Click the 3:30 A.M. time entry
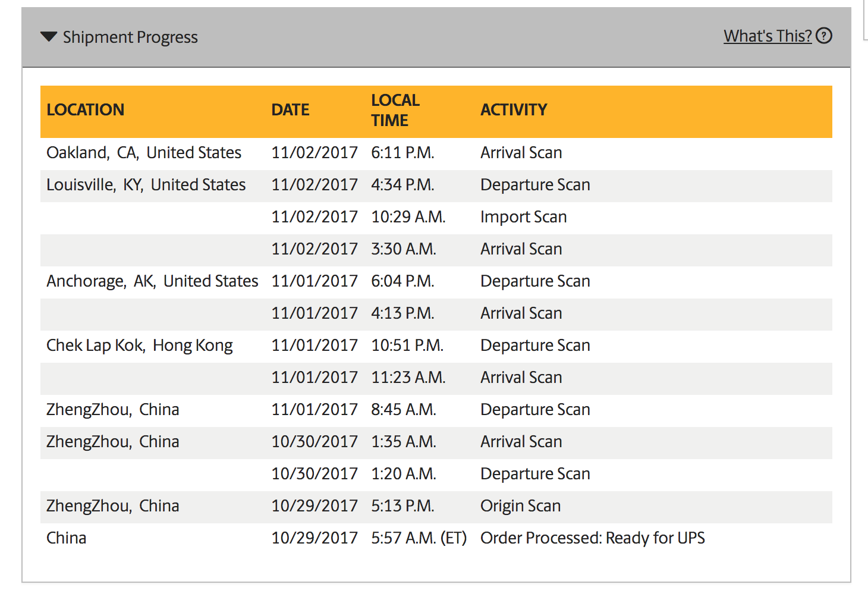Viewport: 868px width, 603px height. (x=404, y=249)
